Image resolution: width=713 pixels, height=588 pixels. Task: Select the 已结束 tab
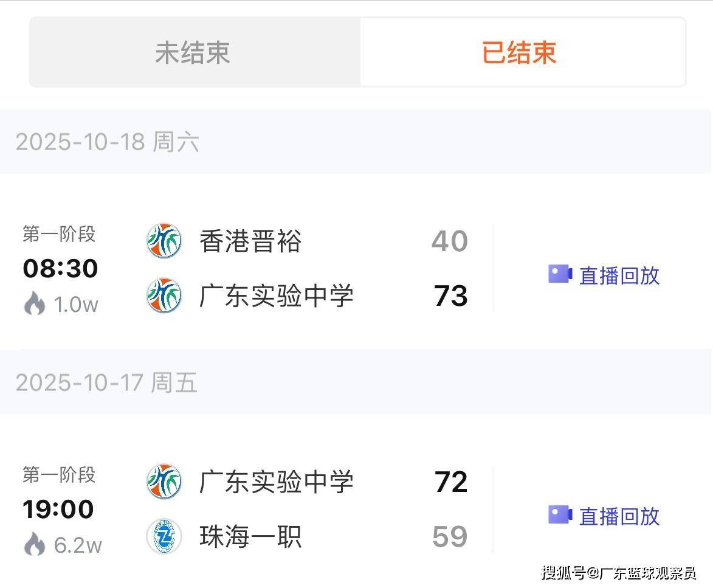520,52
